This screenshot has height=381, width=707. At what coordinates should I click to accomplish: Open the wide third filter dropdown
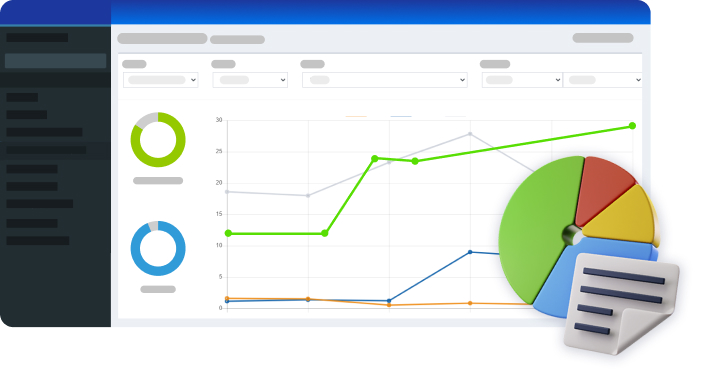click(385, 80)
